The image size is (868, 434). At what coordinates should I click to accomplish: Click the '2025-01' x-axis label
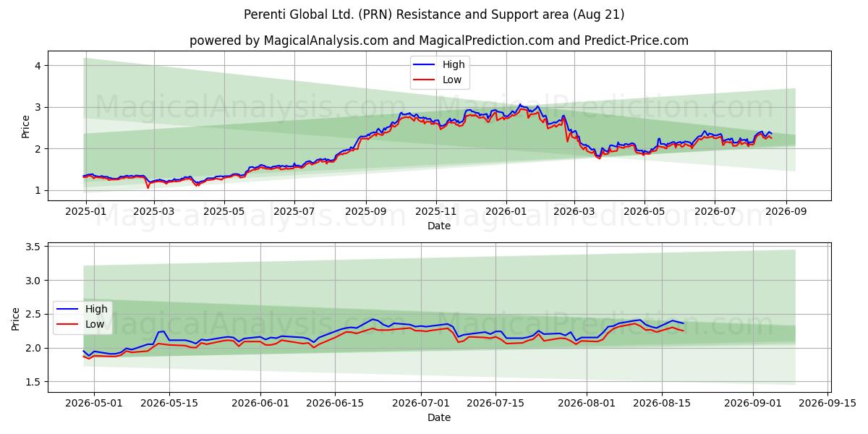[x=86, y=212]
